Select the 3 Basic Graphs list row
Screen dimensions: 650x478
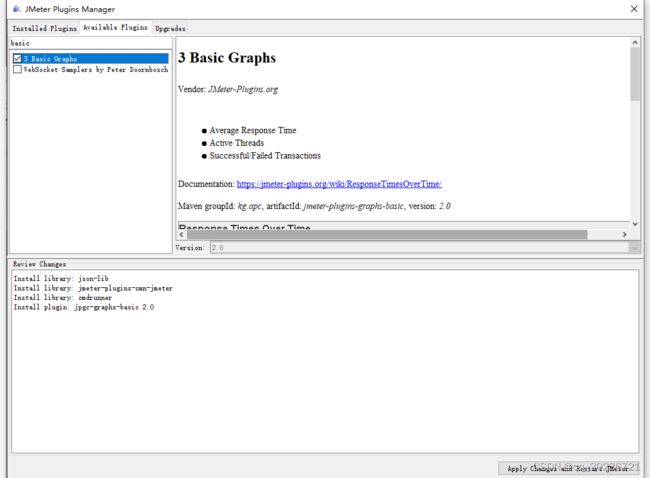(90, 58)
